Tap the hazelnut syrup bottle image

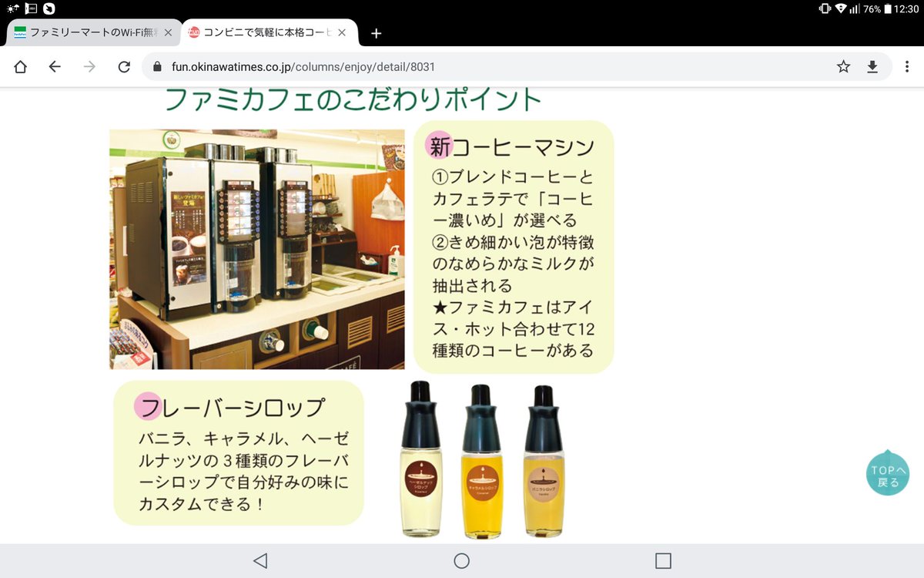tap(420, 459)
